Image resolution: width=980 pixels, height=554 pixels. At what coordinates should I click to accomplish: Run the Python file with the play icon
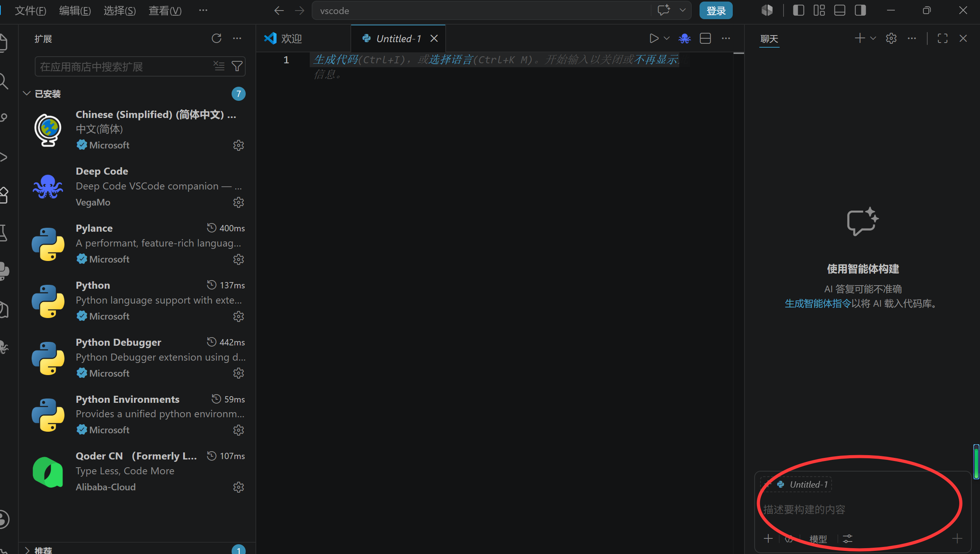click(x=654, y=38)
